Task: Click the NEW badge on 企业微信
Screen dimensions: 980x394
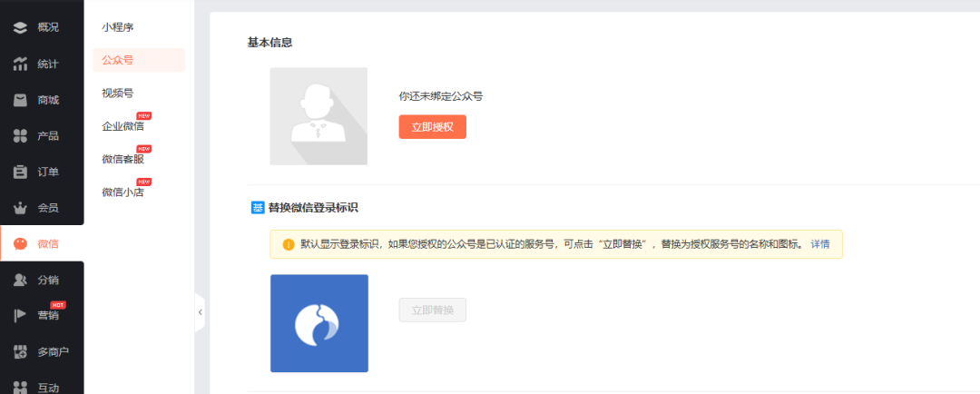Action: [144, 115]
